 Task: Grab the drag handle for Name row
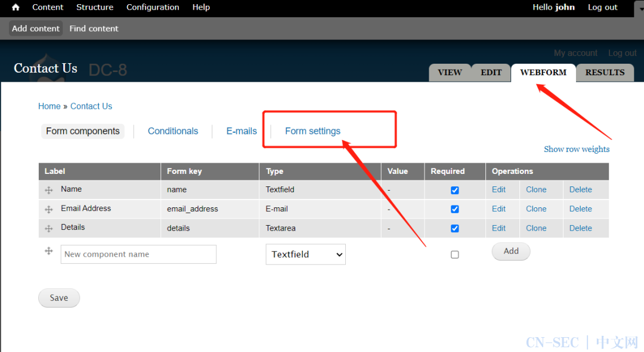pyautogui.click(x=49, y=190)
